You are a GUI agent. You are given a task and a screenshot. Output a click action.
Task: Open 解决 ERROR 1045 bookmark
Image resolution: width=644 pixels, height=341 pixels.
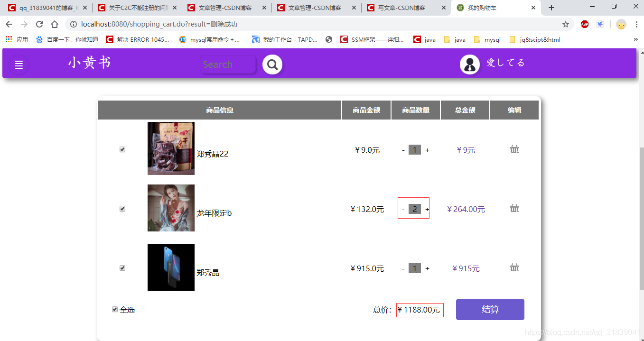pyautogui.click(x=138, y=39)
